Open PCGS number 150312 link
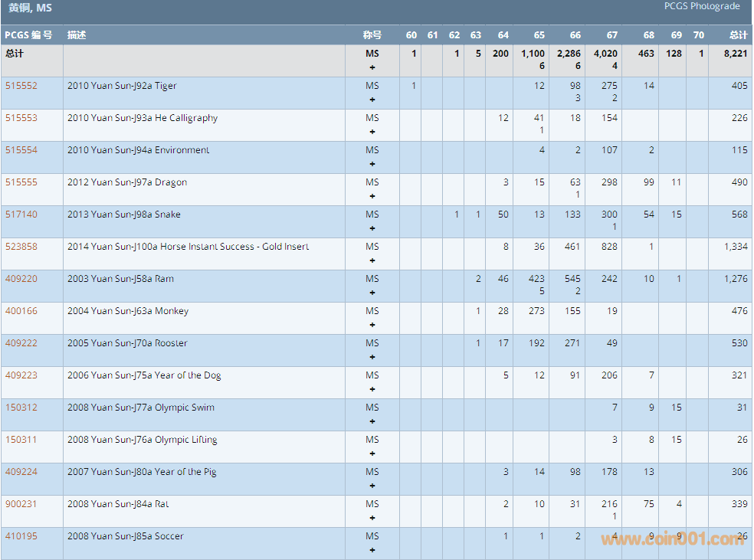The height and width of the screenshot is (560, 754). (x=21, y=408)
